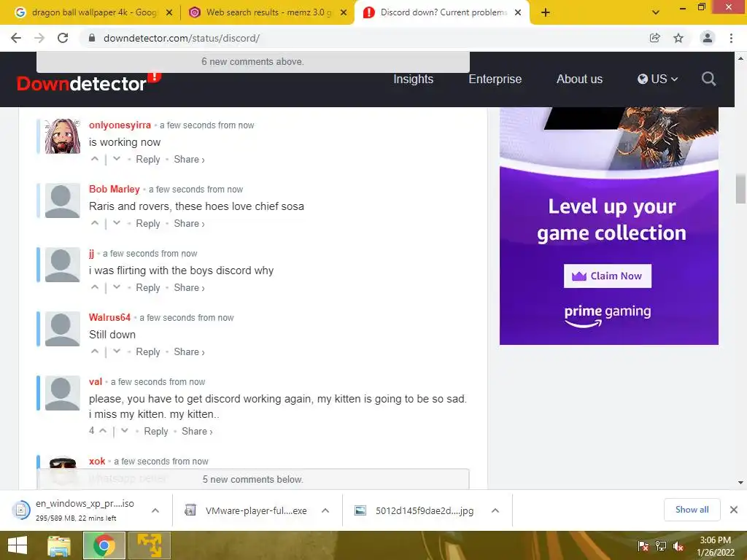
Task: Reload the Downdetector page
Action: pyautogui.click(x=63, y=38)
